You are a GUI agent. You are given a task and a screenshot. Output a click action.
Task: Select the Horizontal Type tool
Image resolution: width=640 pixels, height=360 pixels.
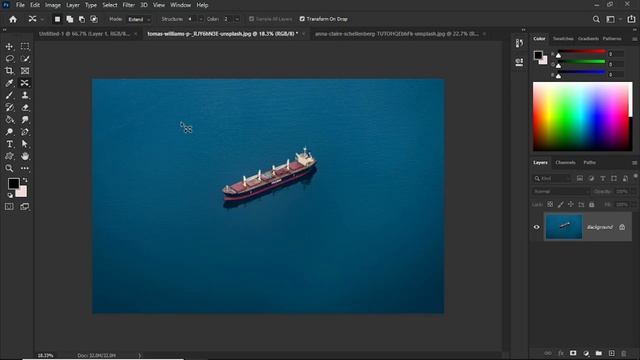point(9,144)
